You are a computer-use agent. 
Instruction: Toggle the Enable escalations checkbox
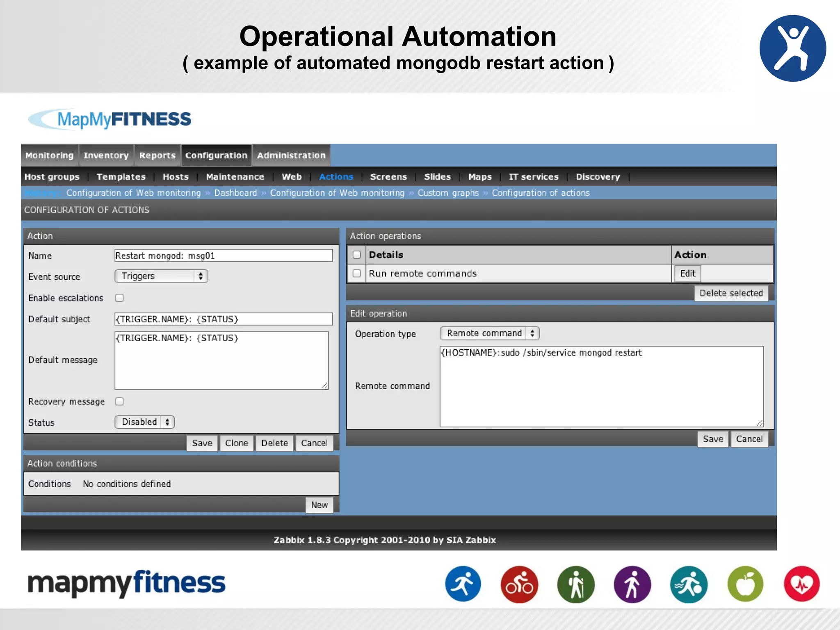(119, 298)
